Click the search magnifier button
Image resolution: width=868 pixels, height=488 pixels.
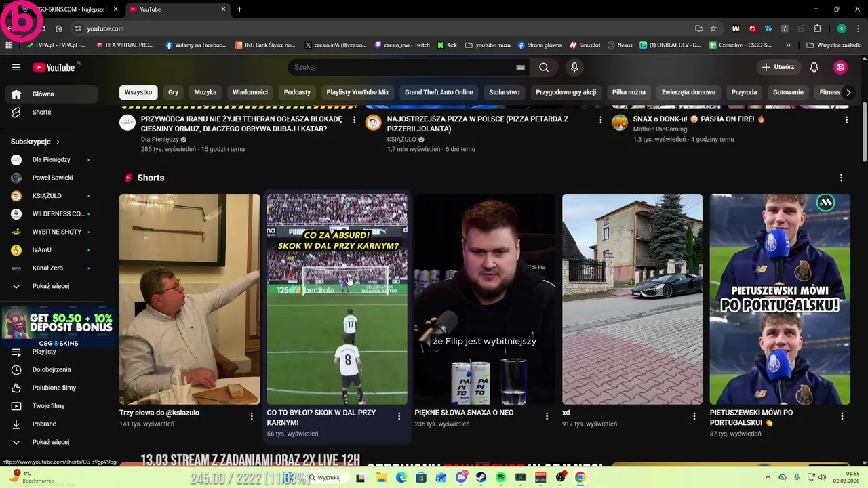point(544,67)
